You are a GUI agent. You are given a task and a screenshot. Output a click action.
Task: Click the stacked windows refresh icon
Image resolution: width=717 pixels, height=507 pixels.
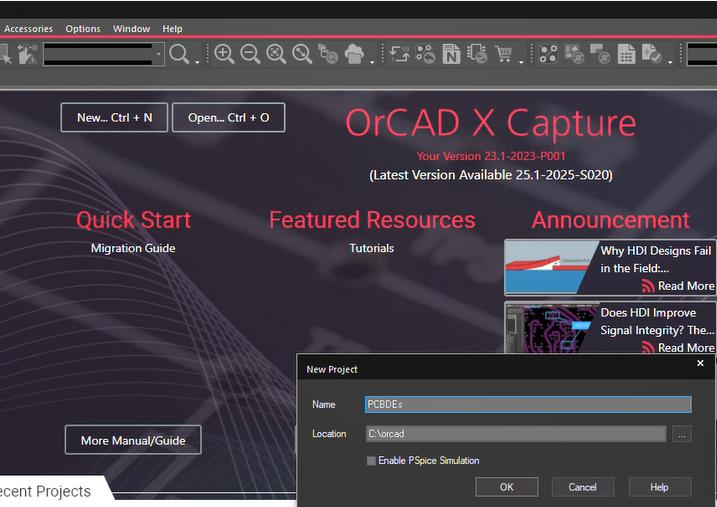pos(600,54)
